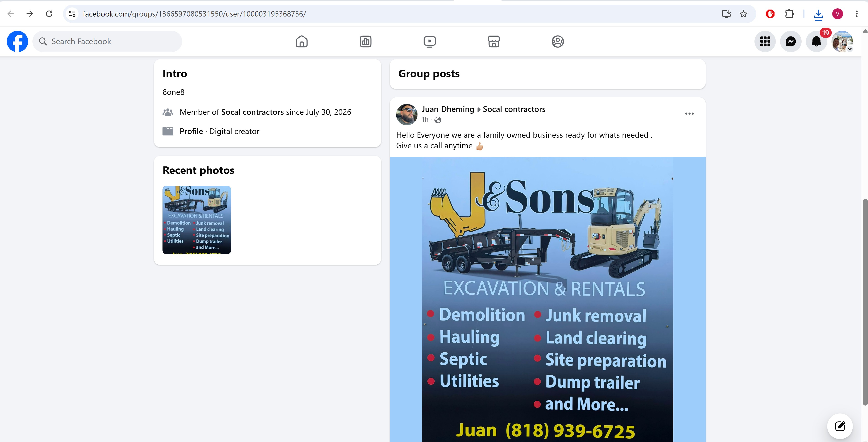This screenshot has width=868, height=442.
Task: Open the Extensions puzzle icon
Action: (790, 14)
